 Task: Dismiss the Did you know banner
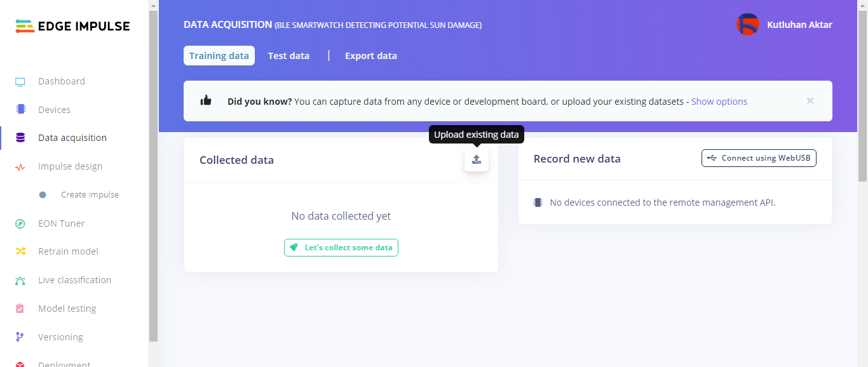(x=810, y=100)
